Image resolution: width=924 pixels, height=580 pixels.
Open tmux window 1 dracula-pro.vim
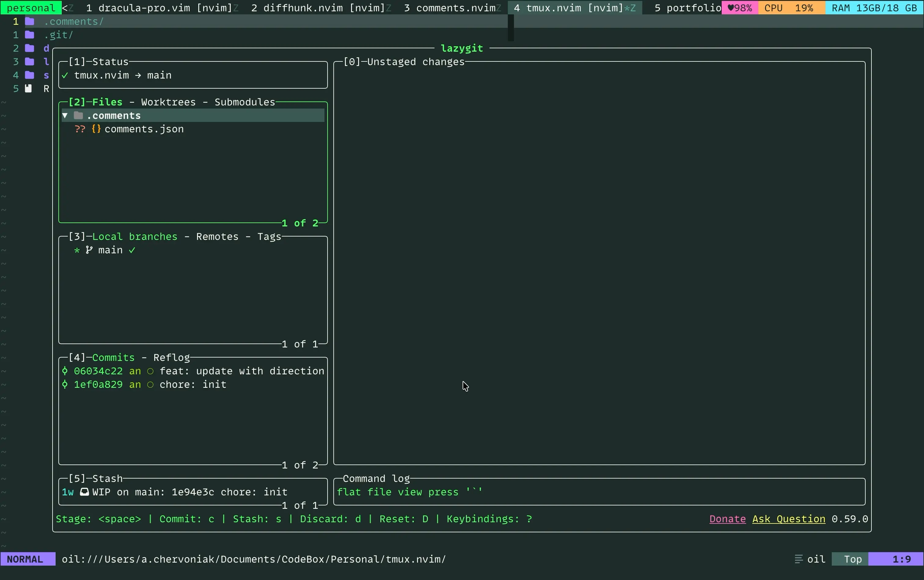coord(159,8)
